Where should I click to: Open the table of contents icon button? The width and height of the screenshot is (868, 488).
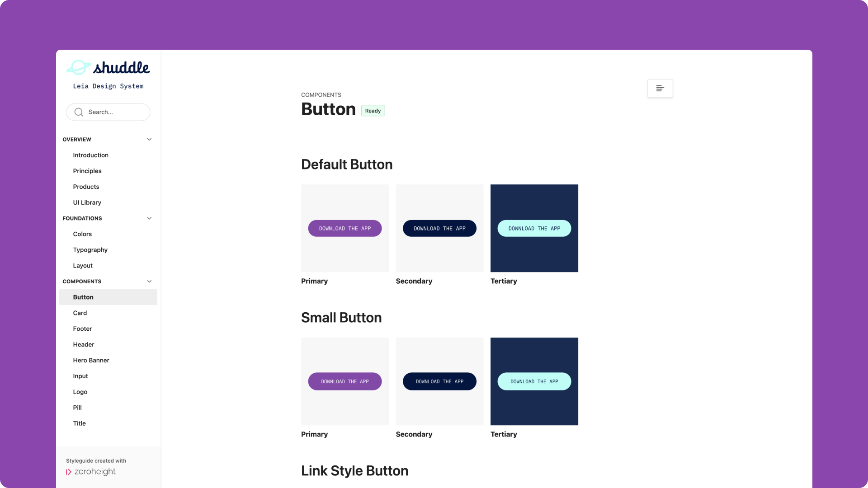pyautogui.click(x=660, y=88)
